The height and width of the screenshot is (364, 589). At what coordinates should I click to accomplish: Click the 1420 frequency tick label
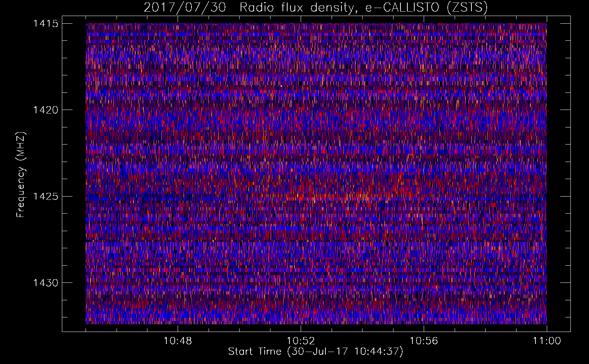[x=46, y=110]
